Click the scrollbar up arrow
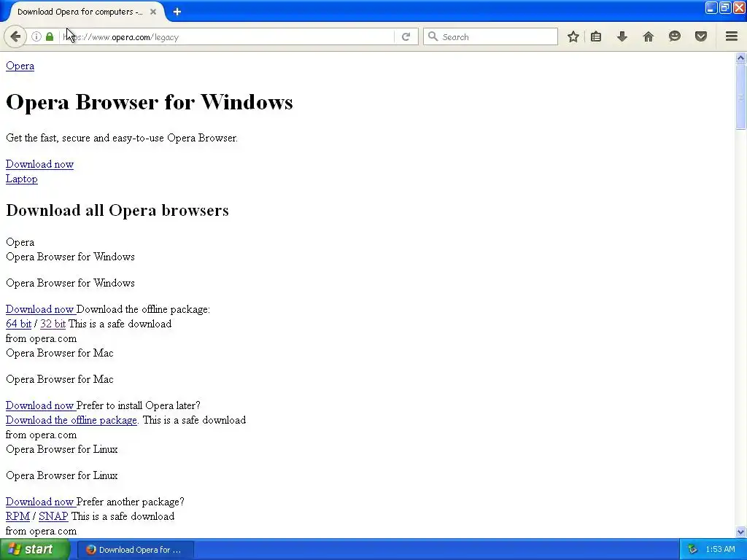 point(740,58)
